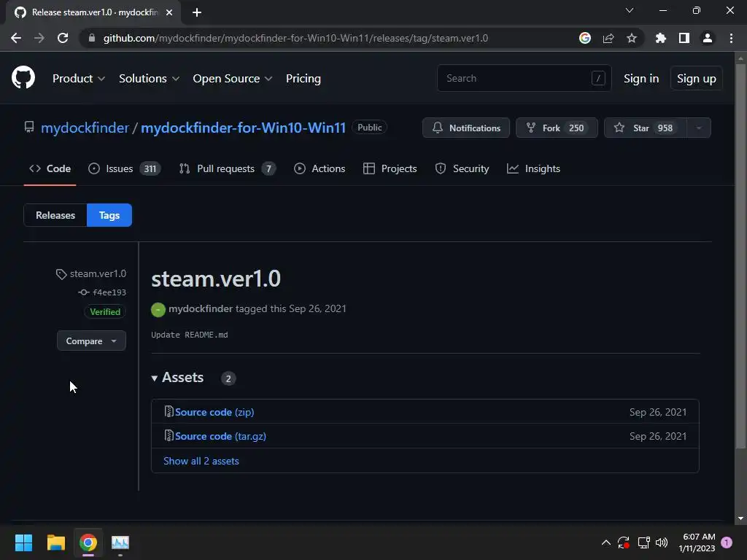This screenshot has height=560, width=747.
Task: Go back to the previous page
Action: tap(16, 38)
